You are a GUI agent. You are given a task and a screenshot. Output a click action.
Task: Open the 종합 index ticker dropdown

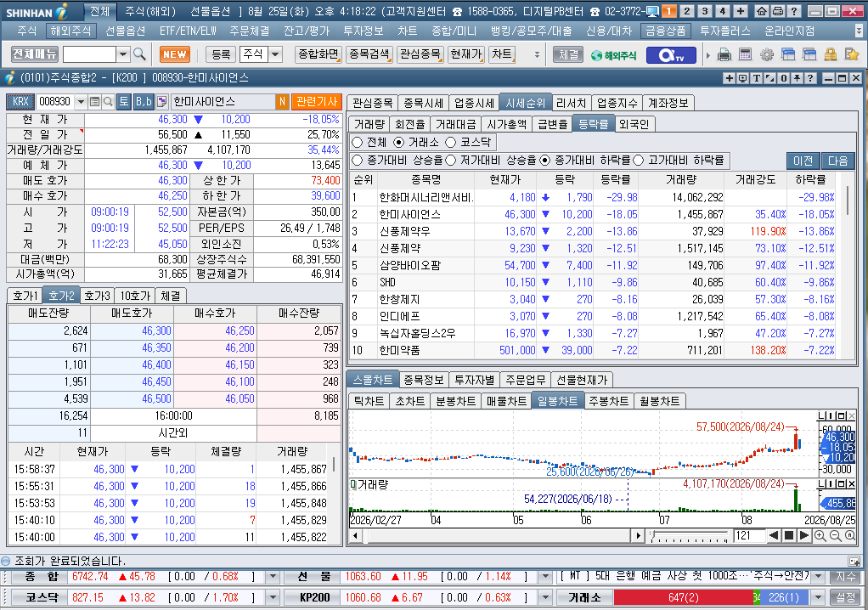273,577
